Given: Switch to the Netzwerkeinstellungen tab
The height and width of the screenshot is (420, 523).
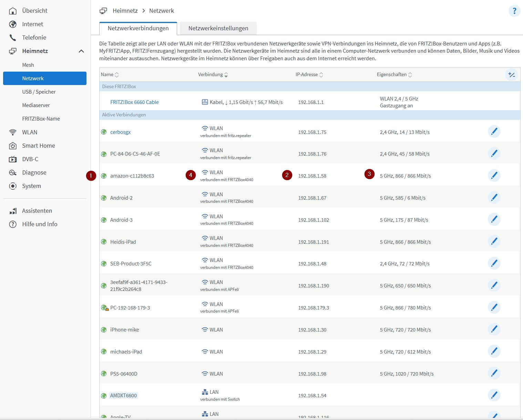Looking at the screenshot, I should tap(218, 28).
